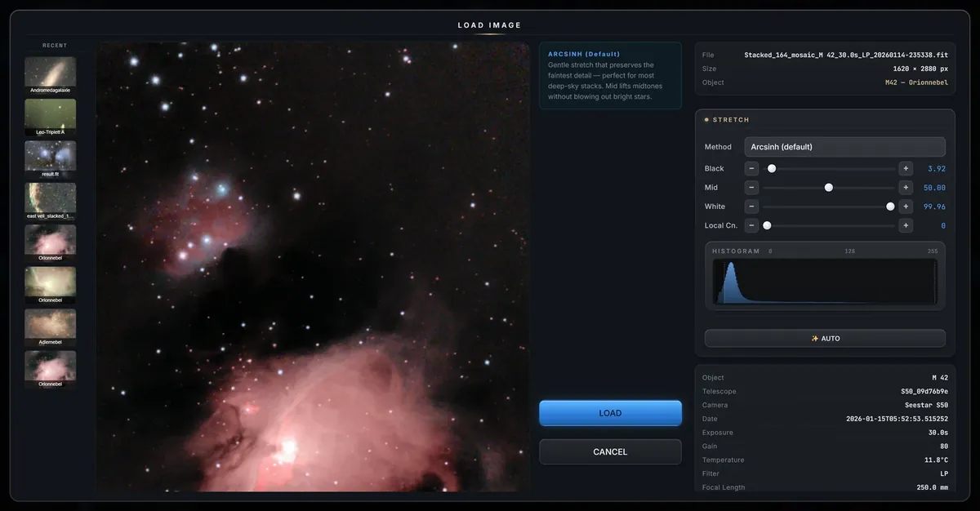Click the Black value 3.92

point(936,168)
